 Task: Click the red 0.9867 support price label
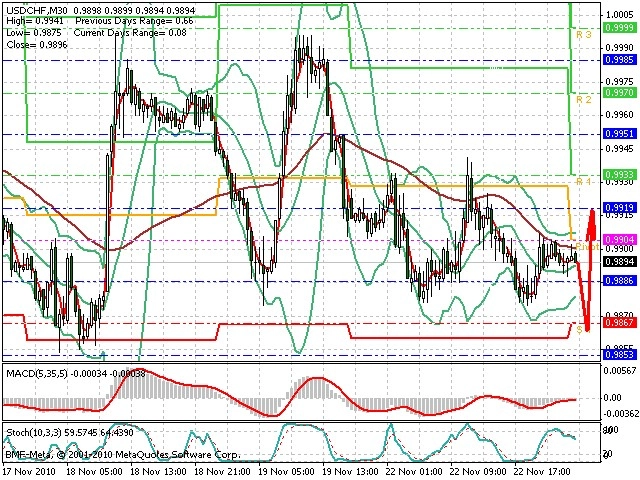620,323
